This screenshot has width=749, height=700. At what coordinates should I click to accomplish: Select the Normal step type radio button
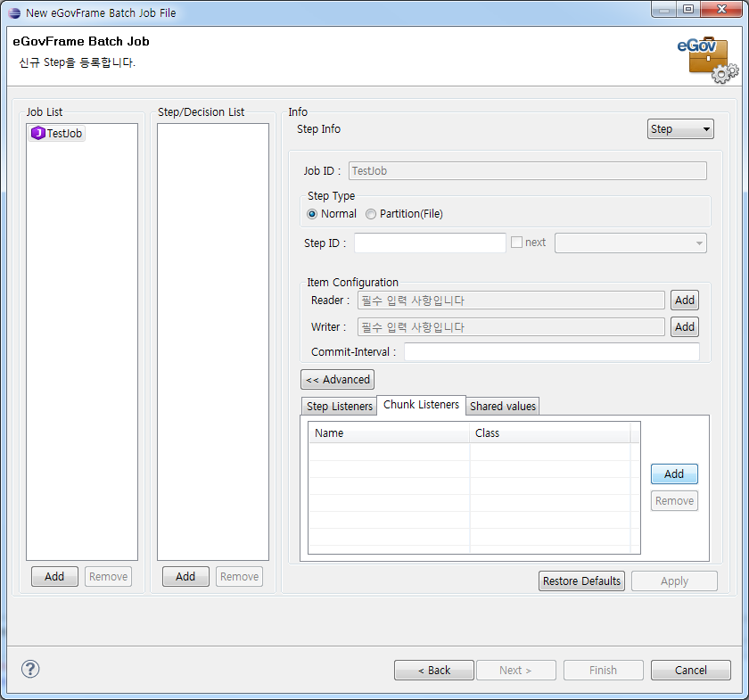(x=312, y=214)
